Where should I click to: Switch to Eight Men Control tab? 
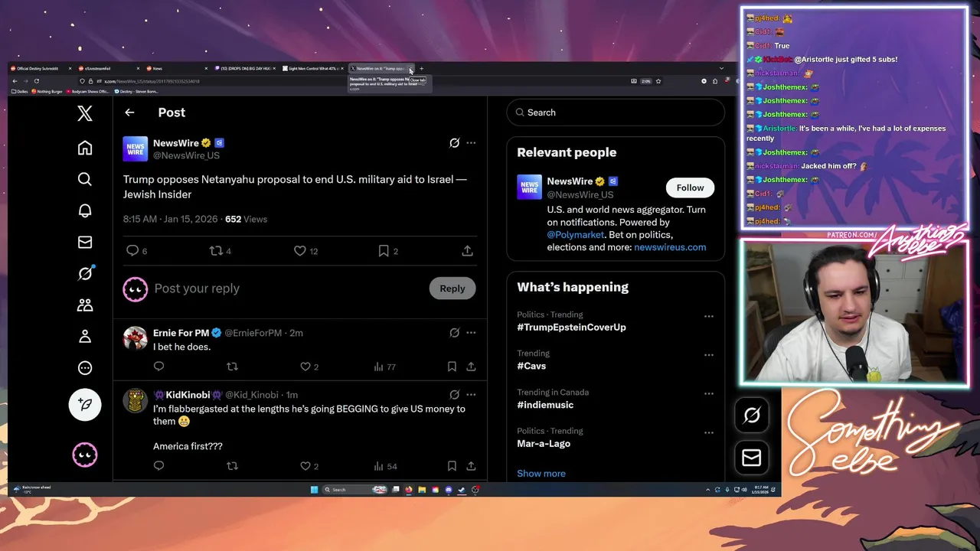click(x=312, y=69)
